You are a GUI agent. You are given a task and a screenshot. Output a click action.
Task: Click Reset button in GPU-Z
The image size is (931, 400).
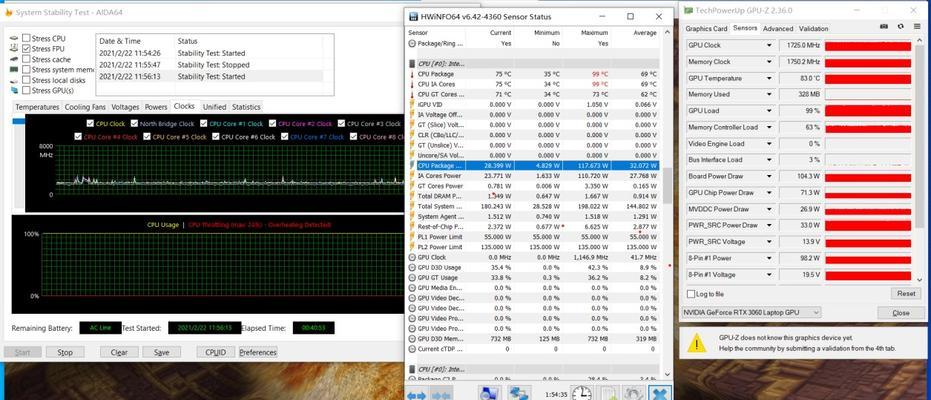[x=905, y=294]
